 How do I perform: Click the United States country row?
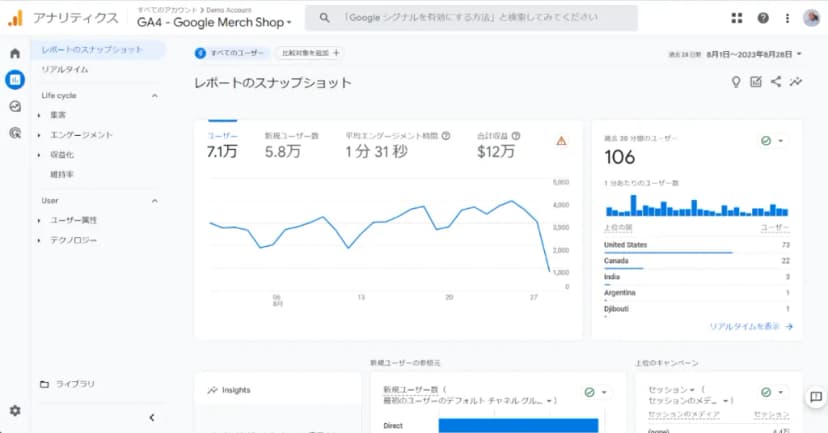[697, 247]
